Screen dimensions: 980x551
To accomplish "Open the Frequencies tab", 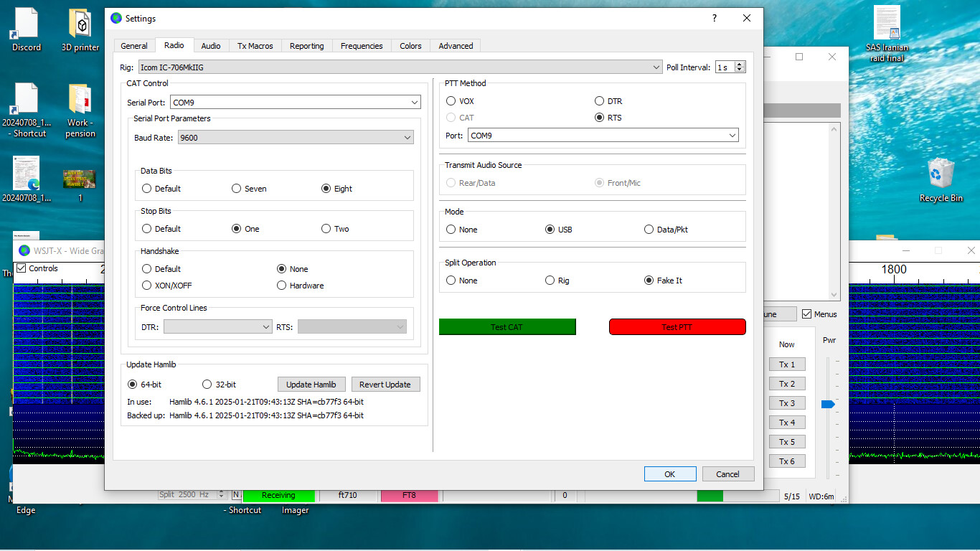I will coord(362,46).
